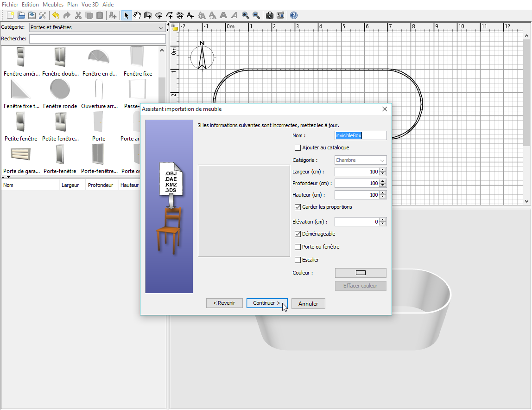Open the Chambre category dropdown in the dialog
The image size is (532, 410).
[361, 160]
